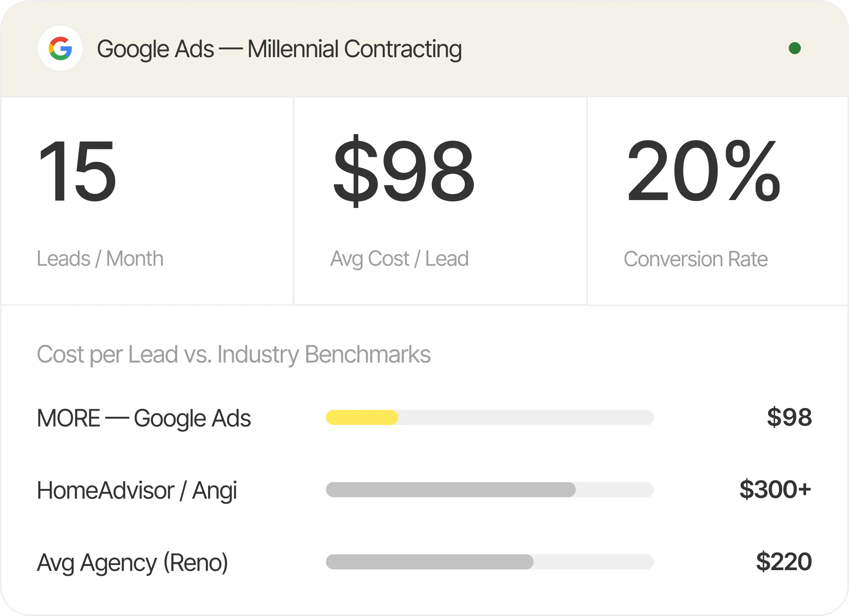Click the Avg Agency (Reno) gray bar
The width and height of the screenshot is (849, 616).
(x=430, y=562)
